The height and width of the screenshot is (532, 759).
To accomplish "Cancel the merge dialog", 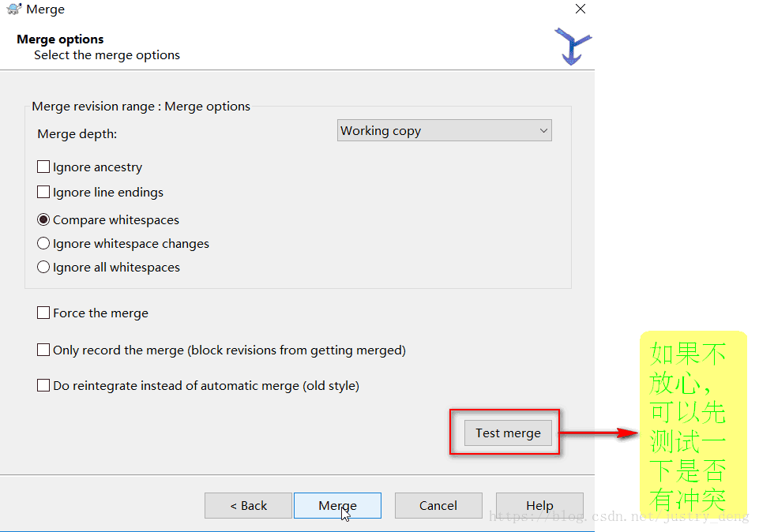I will coord(438,505).
